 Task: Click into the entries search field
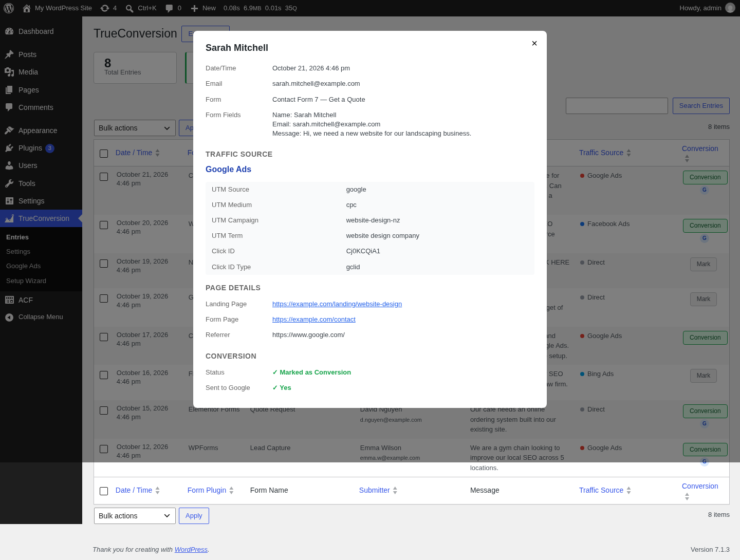pos(617,106)
